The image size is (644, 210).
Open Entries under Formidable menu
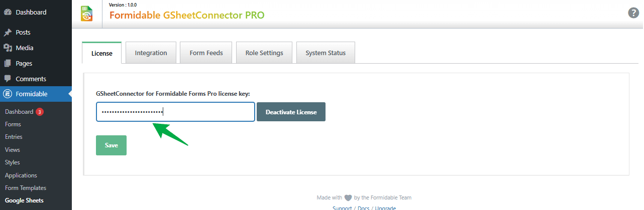click(x=14, y=137)
